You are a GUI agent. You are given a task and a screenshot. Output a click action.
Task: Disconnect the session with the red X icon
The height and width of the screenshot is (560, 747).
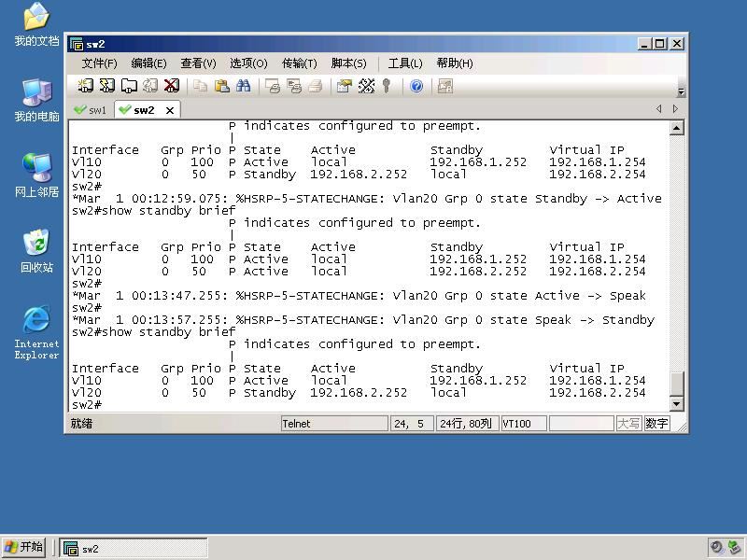pyautogui.click(x=172, y=86)
